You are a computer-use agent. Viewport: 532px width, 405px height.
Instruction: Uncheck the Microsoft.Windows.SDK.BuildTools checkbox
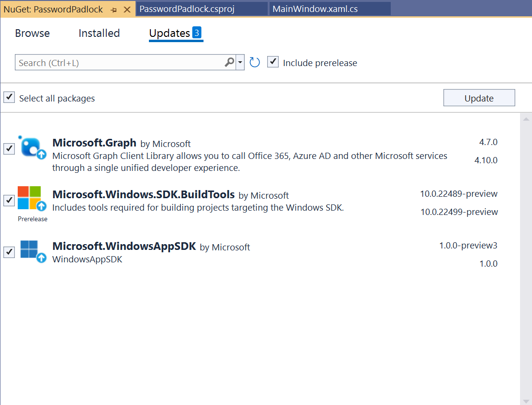(9, 200)
